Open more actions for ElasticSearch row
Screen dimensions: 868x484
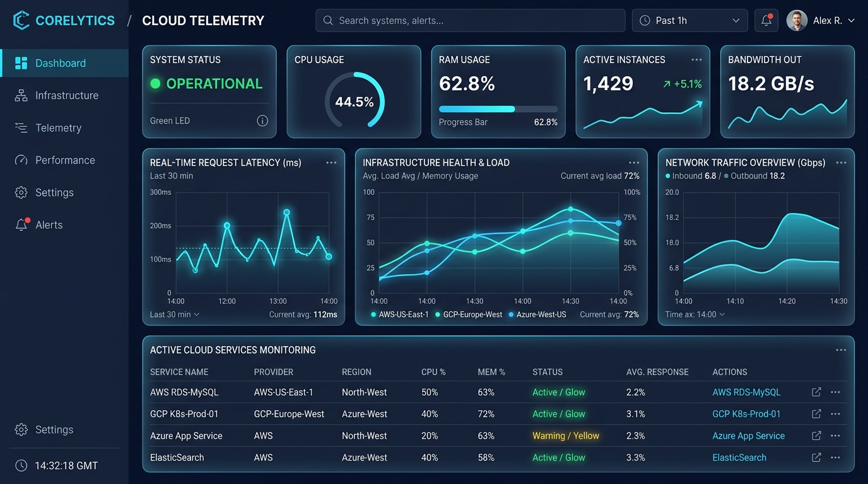point(836,458)
